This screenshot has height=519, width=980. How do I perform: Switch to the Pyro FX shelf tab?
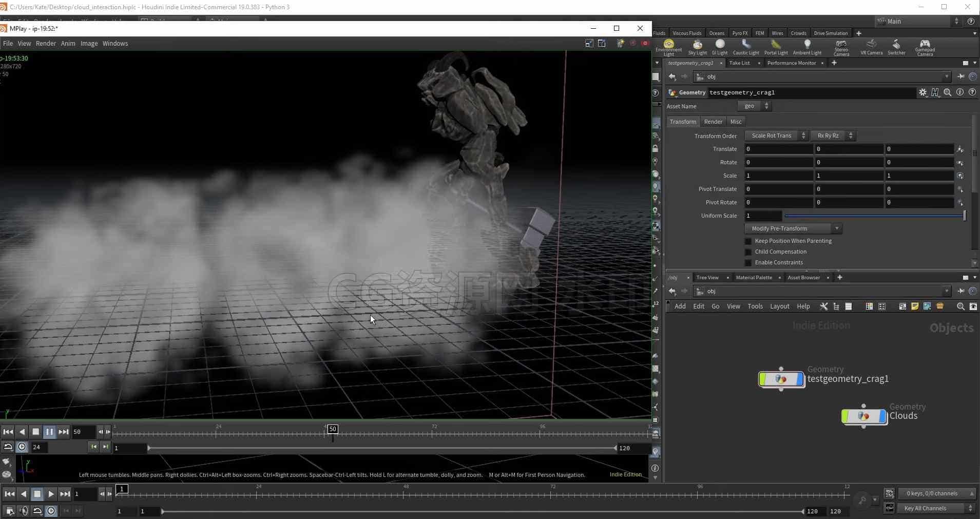click(x=740, y=33)
